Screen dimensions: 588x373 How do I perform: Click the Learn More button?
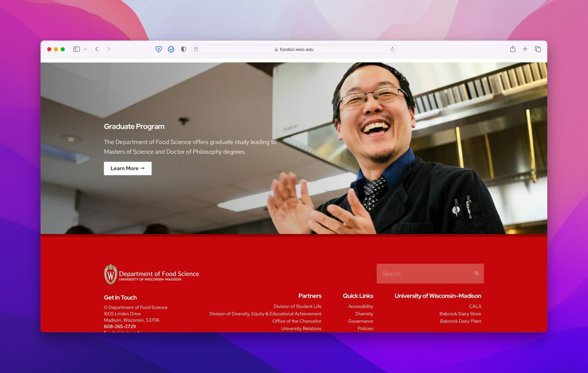click(127, 168)
